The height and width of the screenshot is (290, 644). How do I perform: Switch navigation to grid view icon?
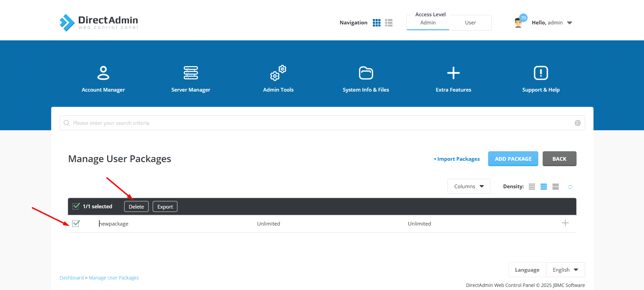point(377,23)
